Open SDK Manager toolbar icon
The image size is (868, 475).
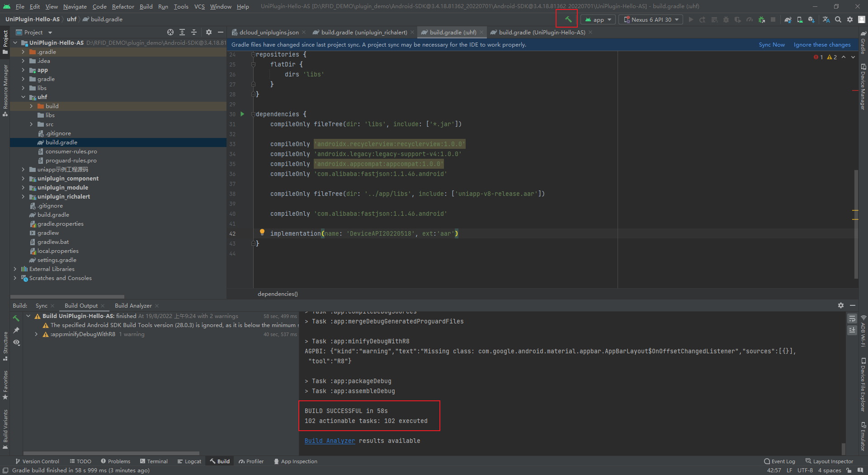[x=811, y=19]
